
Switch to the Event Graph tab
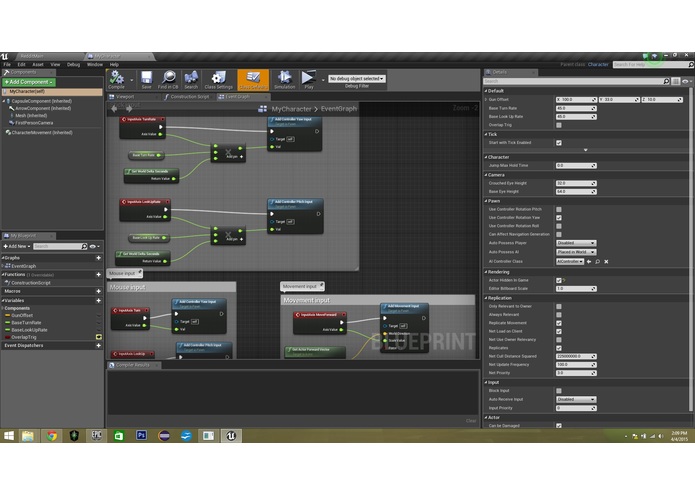pos(238,97)
